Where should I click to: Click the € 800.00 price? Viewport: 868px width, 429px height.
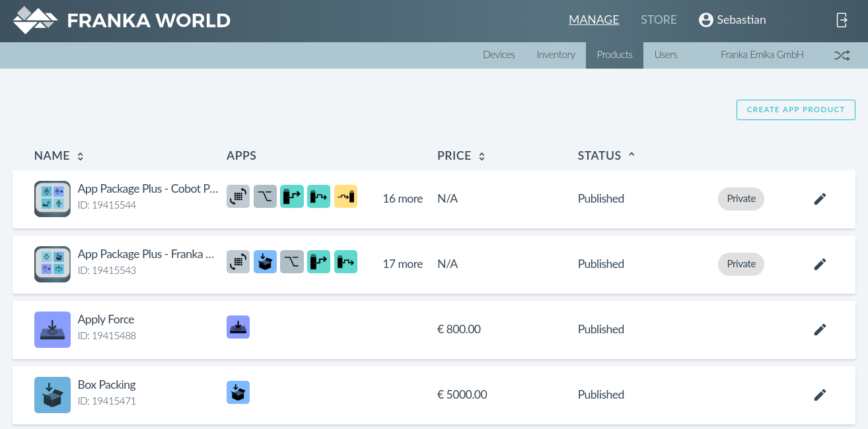(459, 329)
